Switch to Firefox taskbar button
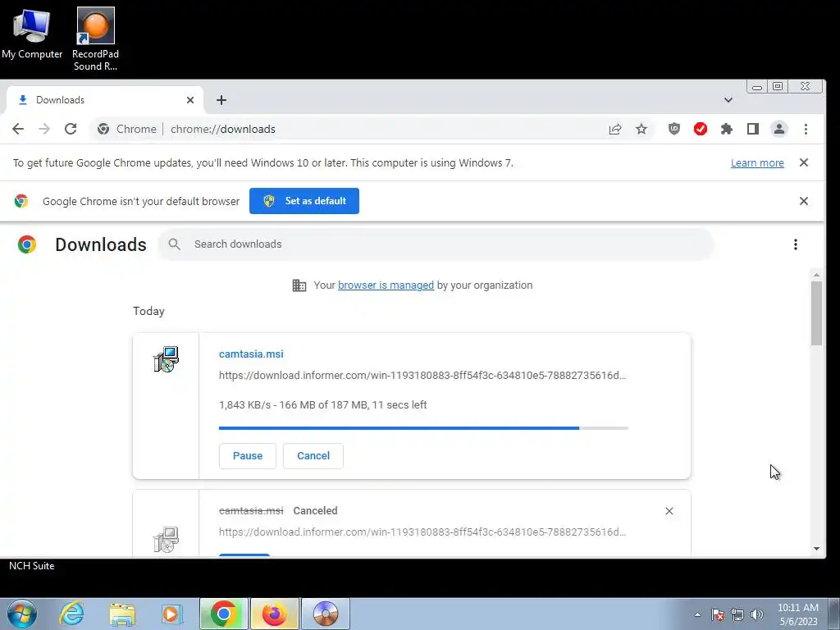Image resolution: width=840 pixels, height=630 pixels. 274,614
